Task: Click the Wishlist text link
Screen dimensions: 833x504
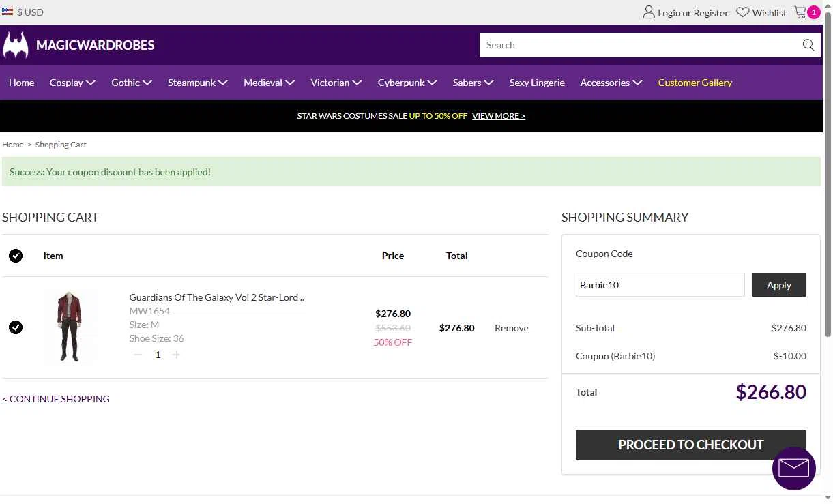Action: click(x=770, y=13)
